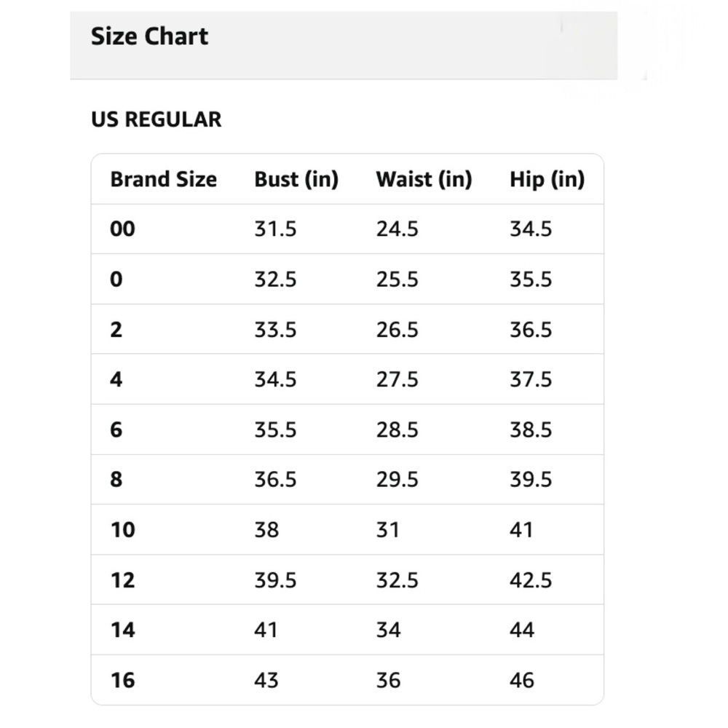
Task: Select the size 2 row label
Action: pos(116,330)
